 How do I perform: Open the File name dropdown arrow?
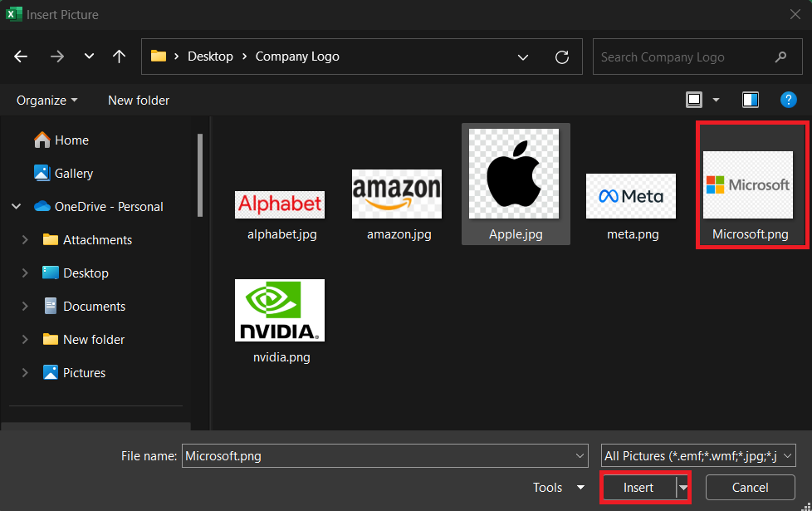tap(580, 456)
